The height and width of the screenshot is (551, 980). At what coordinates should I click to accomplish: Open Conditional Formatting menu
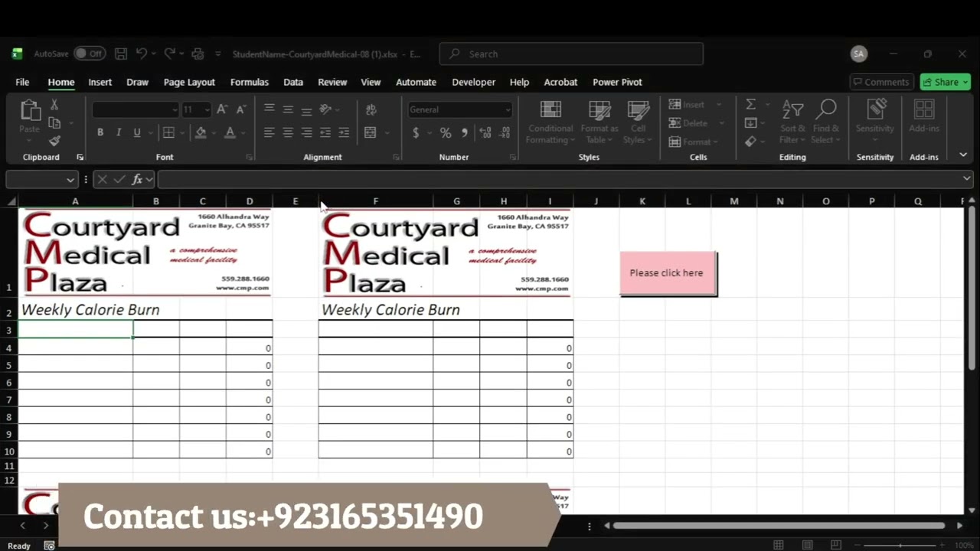pos(550,122)
